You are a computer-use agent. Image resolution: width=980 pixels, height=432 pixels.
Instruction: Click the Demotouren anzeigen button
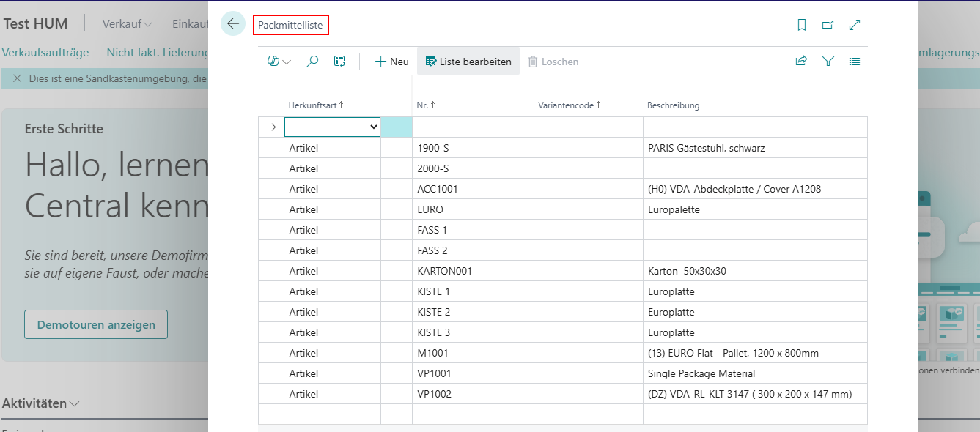click(96, 324)
